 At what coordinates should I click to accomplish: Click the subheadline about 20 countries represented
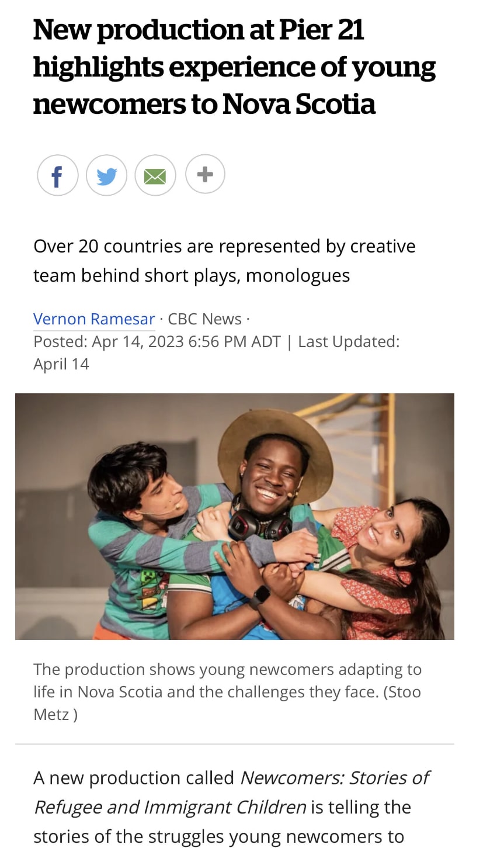[224, 261]
